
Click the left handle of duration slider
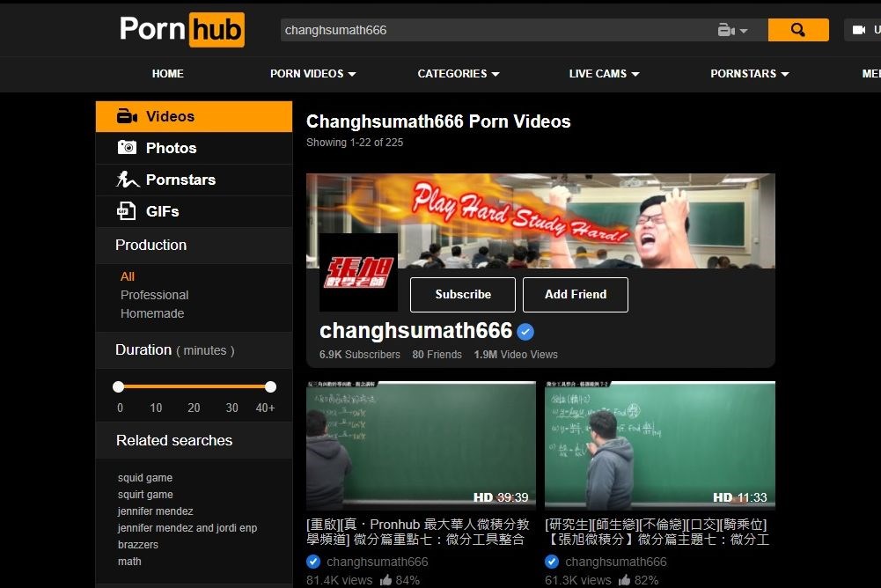(x=118, y=386)
